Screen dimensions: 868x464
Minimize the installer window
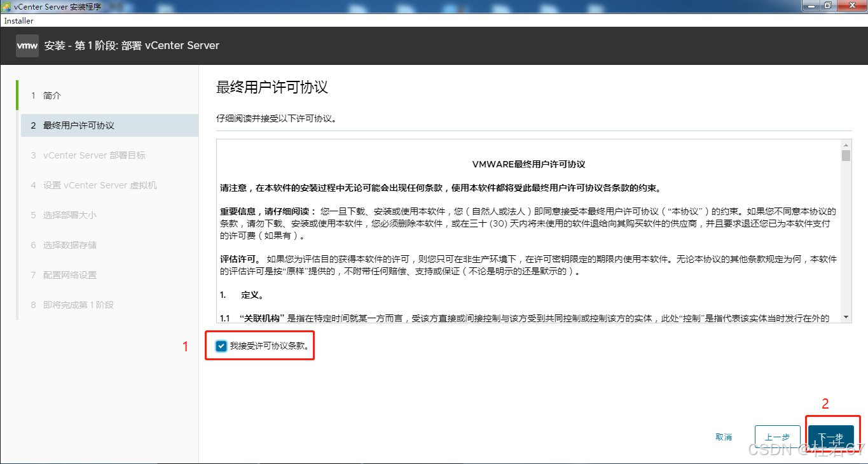(x=810, y=6)
